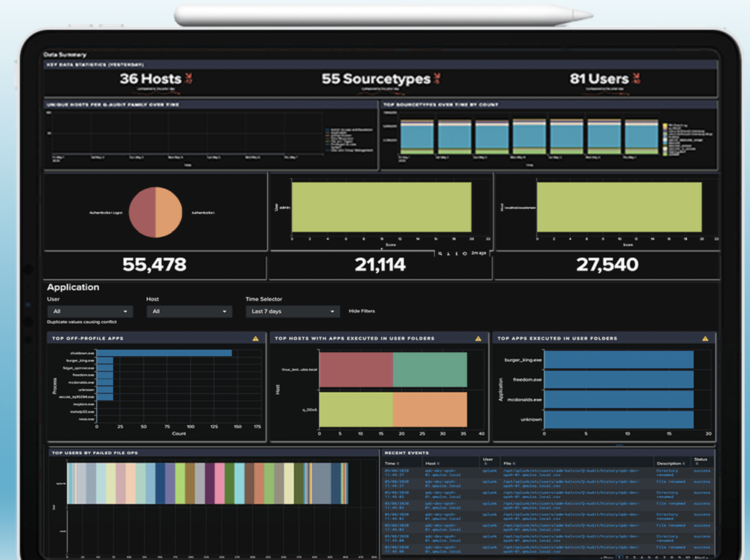Viewport: 750px width, 560px height.
Task: Click the Unique Hosts Per Q-Audit Family title
Action: point(113,104)
